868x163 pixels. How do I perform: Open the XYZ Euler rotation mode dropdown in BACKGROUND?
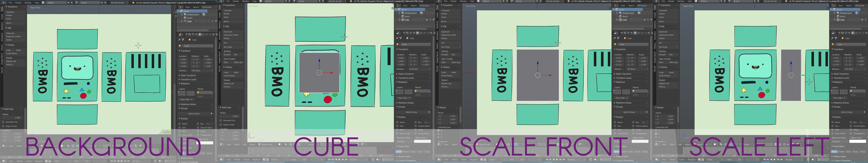202,71
